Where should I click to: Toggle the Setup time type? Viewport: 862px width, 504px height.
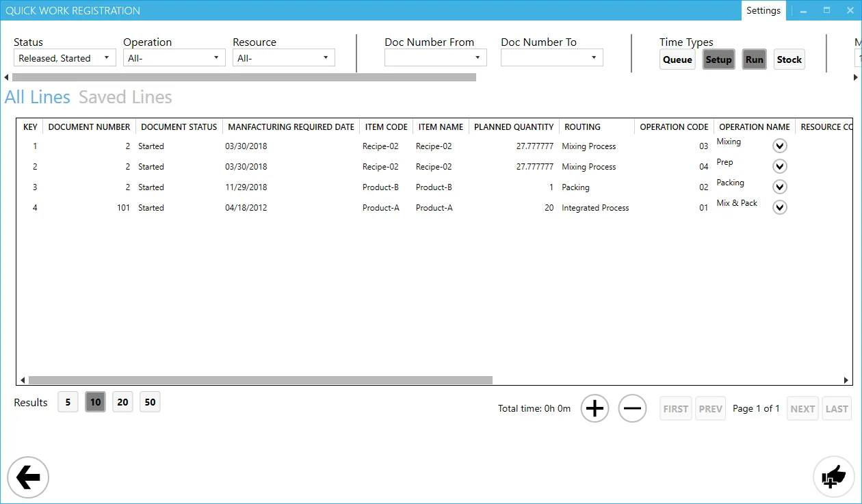(718, 59)
